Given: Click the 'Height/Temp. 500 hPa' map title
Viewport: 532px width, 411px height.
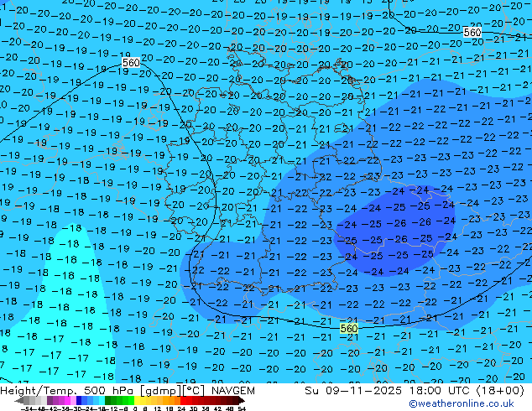Looking at the screenshot, I should [69, 391].
